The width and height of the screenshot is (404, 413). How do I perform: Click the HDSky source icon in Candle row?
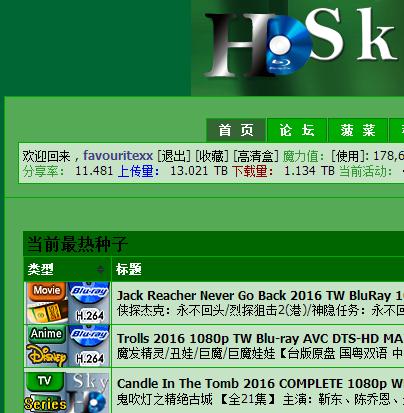(x=89, y=392)
